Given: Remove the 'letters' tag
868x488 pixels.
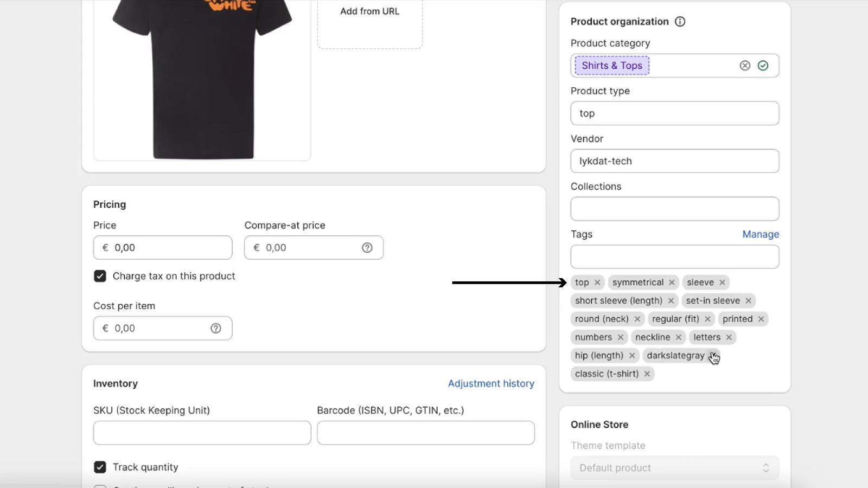Looking at the screenshot, I should 729,337.
